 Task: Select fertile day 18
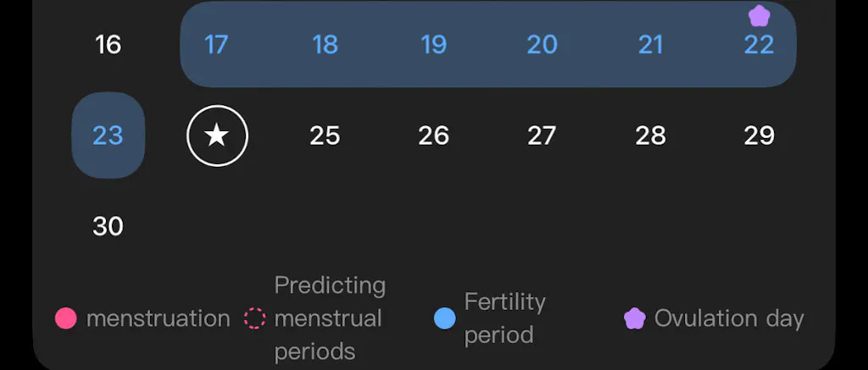tap(325, 44)
